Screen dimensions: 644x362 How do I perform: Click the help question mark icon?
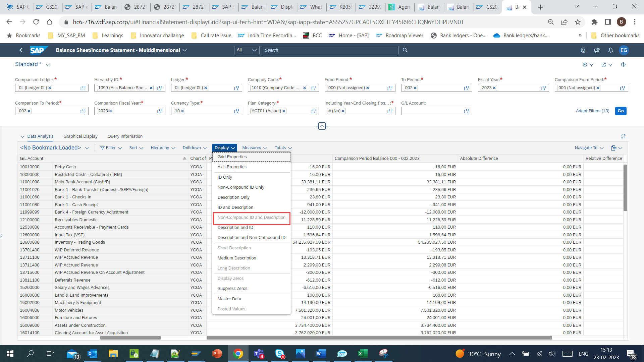[x=623, y=65]
